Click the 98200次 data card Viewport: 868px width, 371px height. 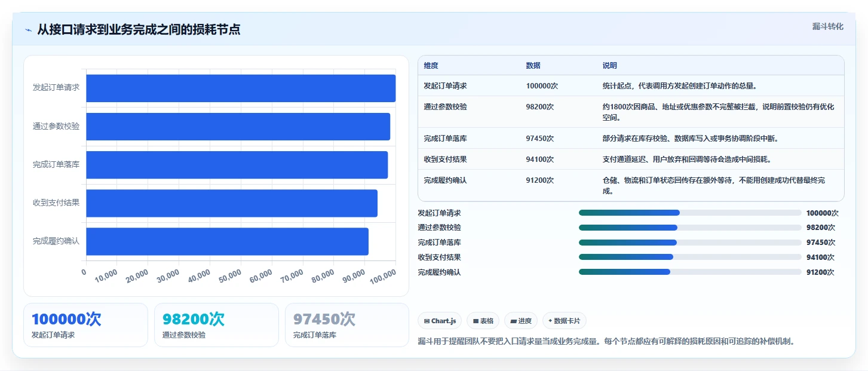[216, 325]
